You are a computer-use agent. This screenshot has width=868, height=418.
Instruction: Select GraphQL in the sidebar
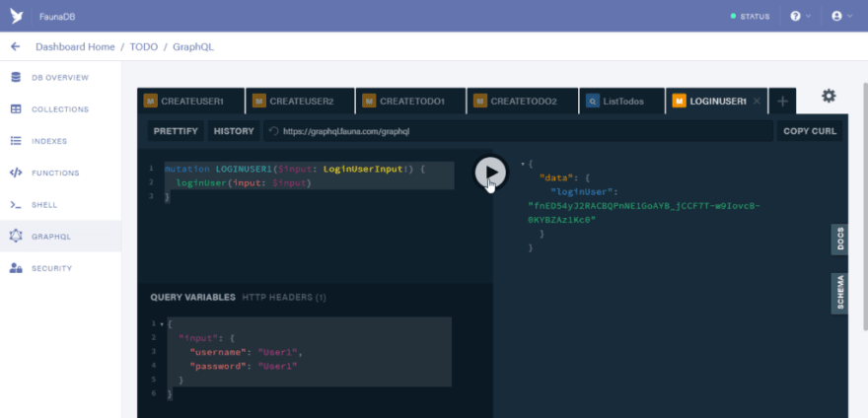[x=60, y=237]
